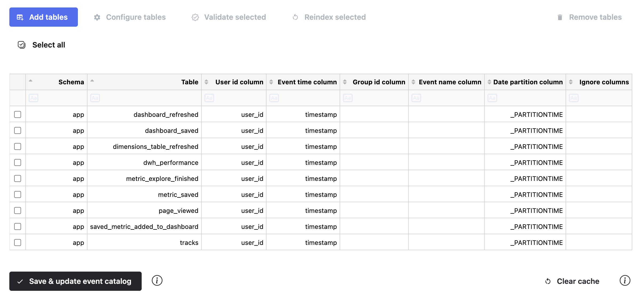
Task: Check the dashboard_refreshed row checkbox
Action: coord(18,114)
